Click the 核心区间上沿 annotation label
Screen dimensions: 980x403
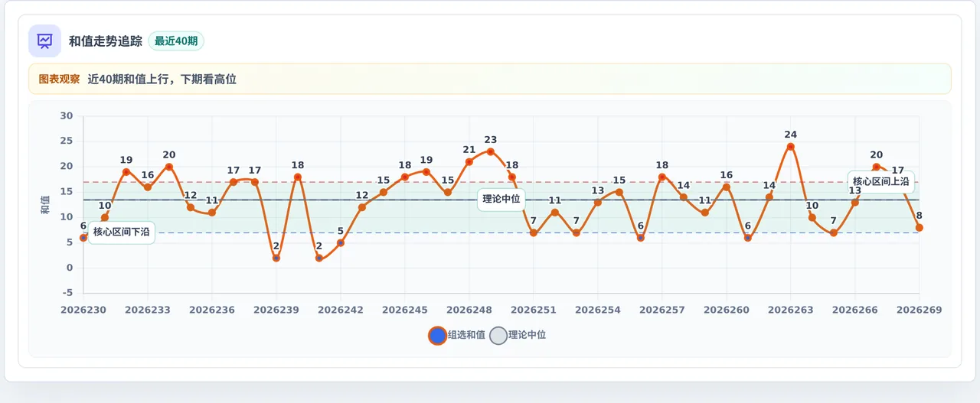point(880,182)
